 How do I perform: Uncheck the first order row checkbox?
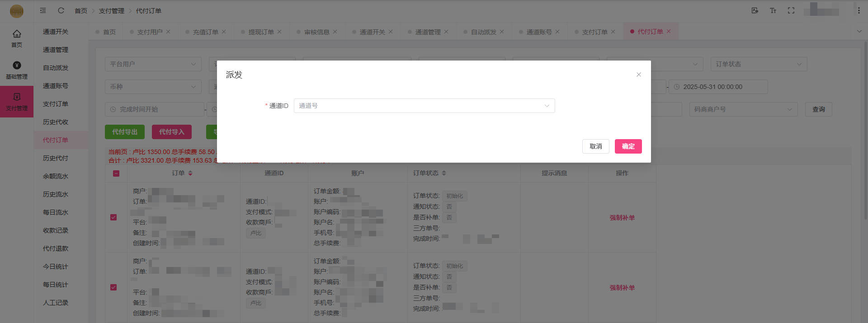pos(113,217)
